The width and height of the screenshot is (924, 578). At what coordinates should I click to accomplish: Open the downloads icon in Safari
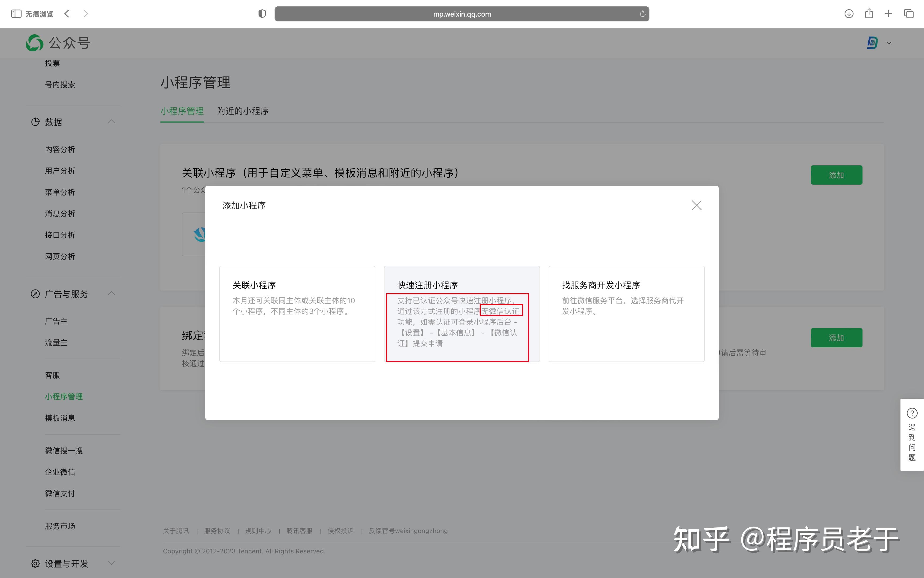point(849,14)
